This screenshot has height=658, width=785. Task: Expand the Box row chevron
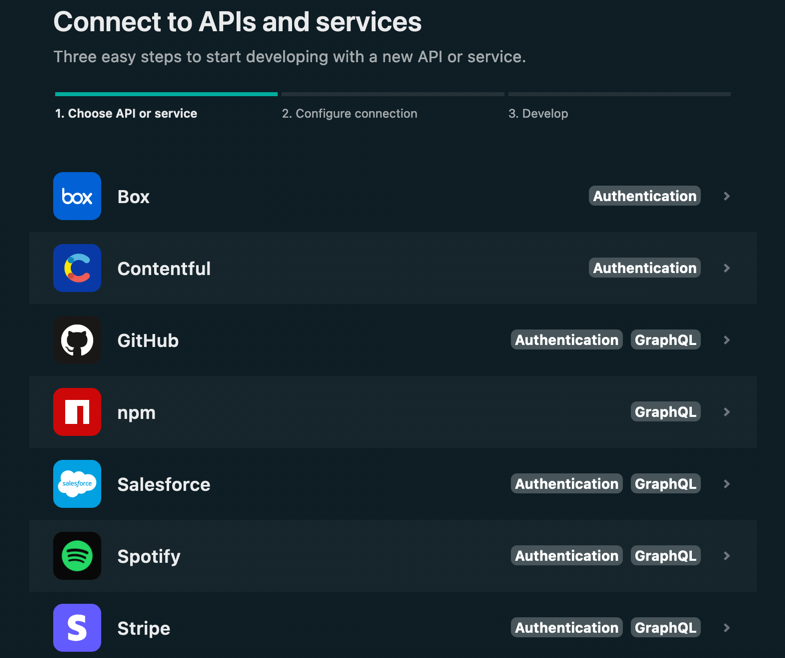tap(727, 196)
